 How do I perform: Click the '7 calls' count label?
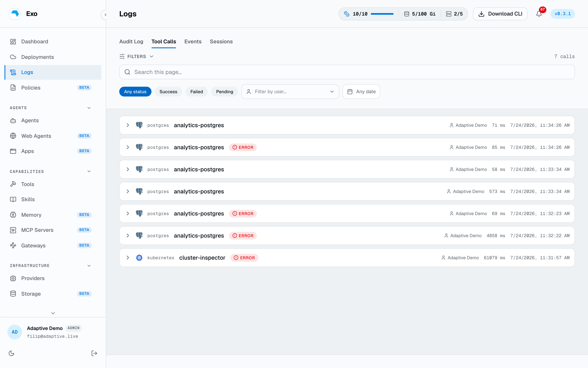(x=564, y=56)
